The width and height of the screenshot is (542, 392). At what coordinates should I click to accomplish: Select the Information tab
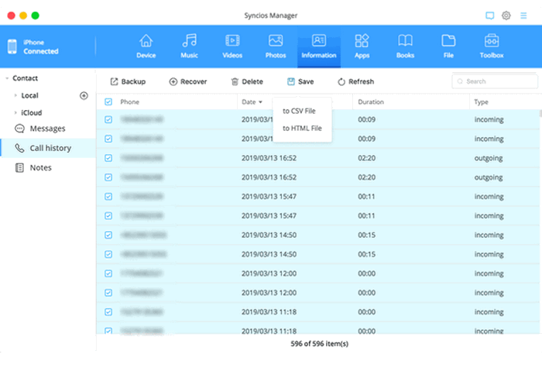(x=319, y=46)
